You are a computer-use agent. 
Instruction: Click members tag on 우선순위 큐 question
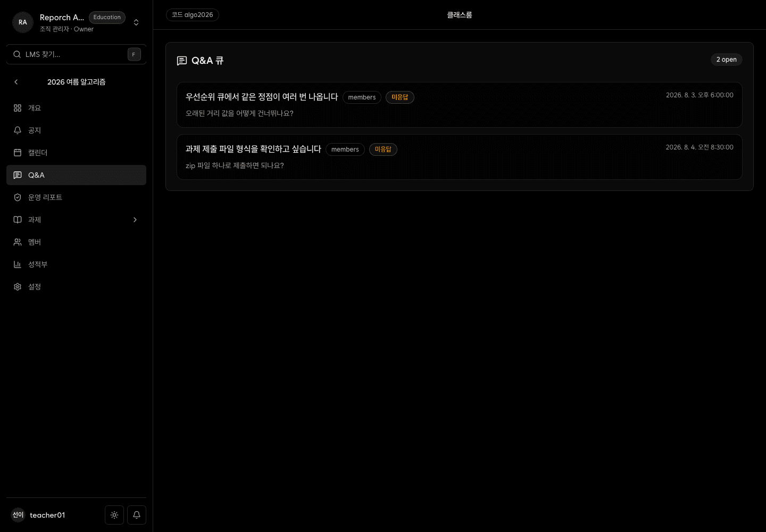pos(362,97)
